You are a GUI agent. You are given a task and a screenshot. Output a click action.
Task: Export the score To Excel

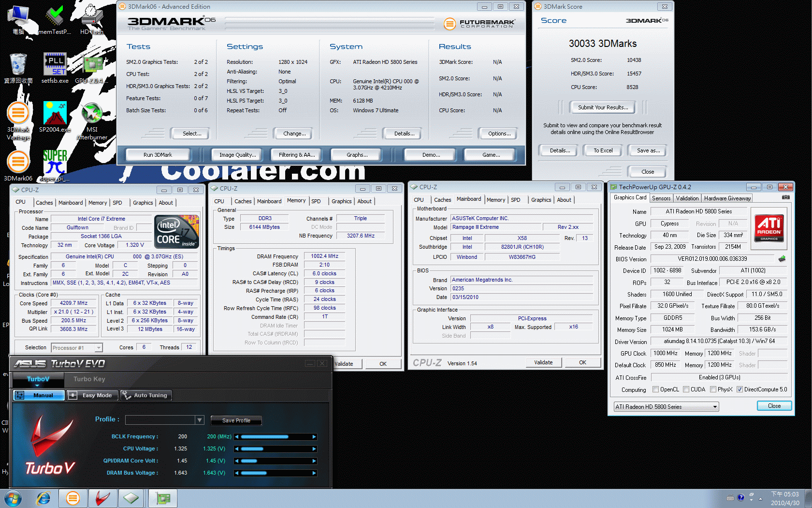pos(603,150)
